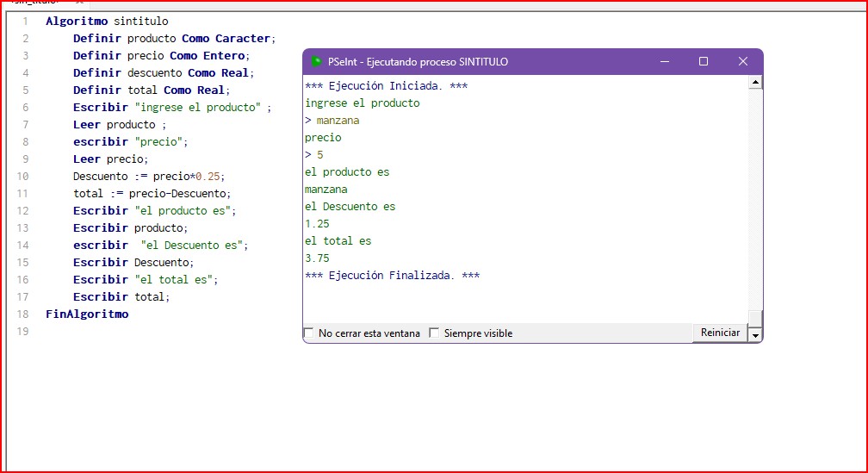Click the 'Leer precio;' code line
This screenshot has height=473, width=868.
110,159
